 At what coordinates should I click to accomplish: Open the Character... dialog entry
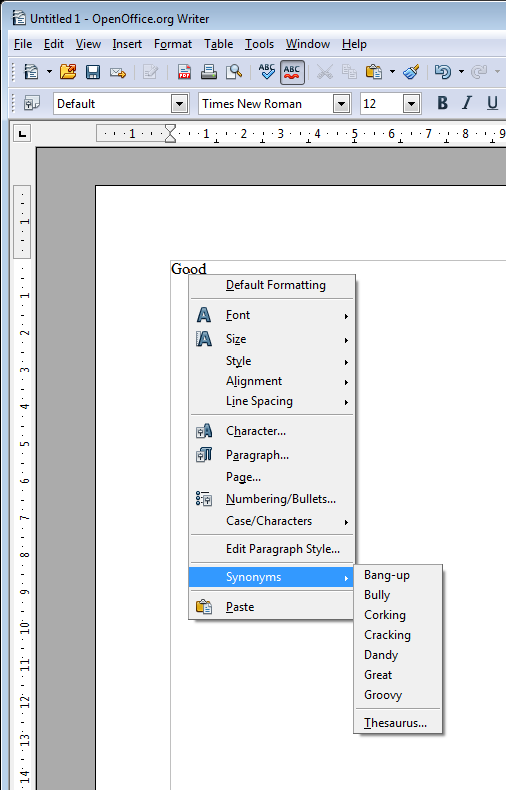point(272,431)
